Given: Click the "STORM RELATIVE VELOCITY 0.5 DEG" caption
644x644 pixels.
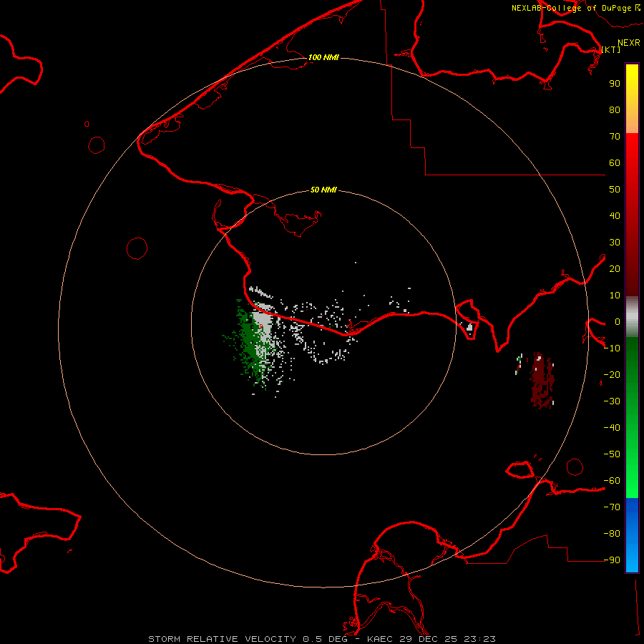Looking at the screenshot, I should tap(248, 639).
